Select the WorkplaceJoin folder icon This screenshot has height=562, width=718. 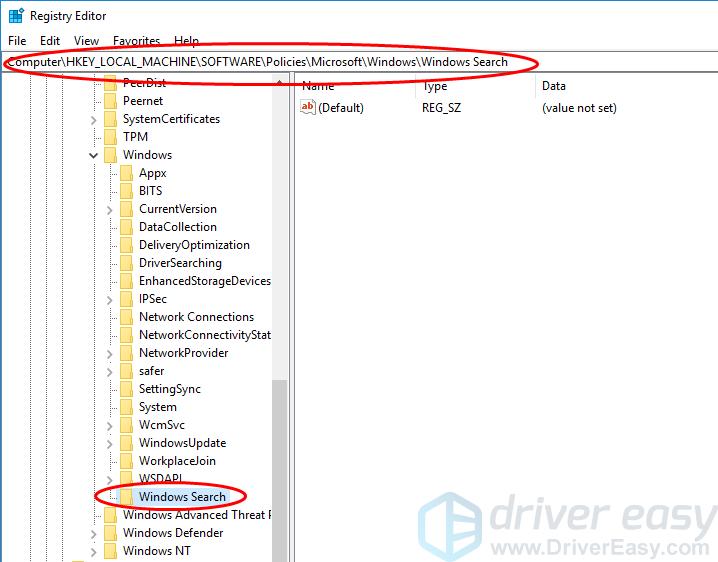coord(126,461)
